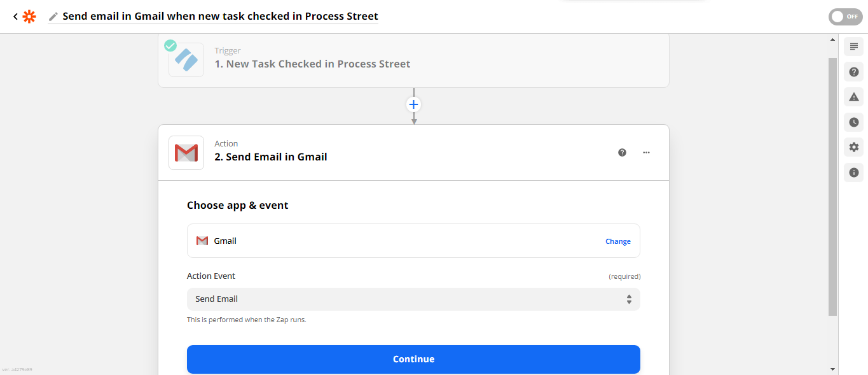This screenshot has width=868, height=375.
Task: Add a step with the plus button
Action: (x=413, y=104)
